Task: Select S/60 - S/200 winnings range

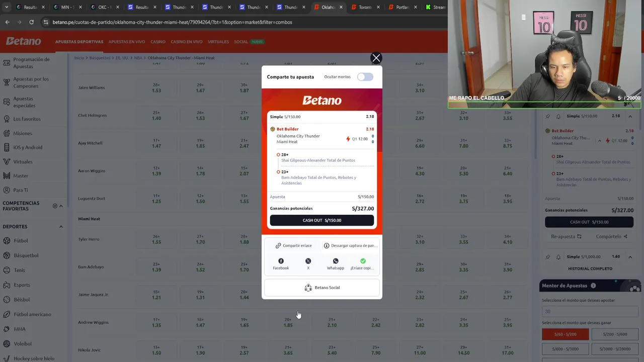Action: coord(565,334)
